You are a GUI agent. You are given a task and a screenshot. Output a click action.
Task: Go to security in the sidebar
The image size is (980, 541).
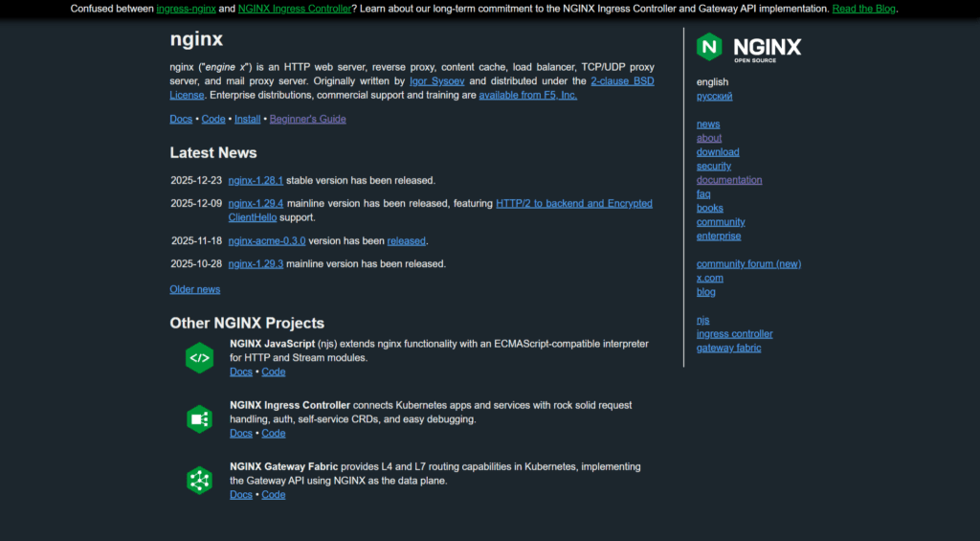[714, 167]
